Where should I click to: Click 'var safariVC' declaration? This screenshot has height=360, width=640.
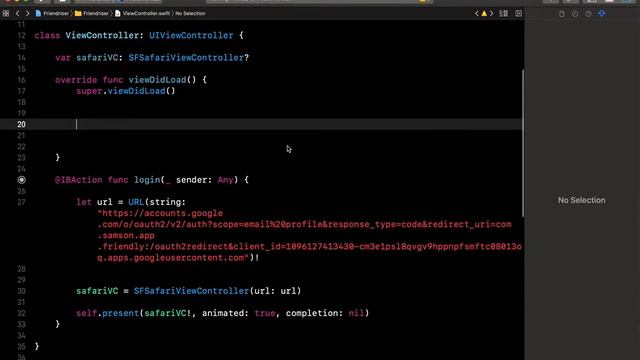[x=87, y=58]
